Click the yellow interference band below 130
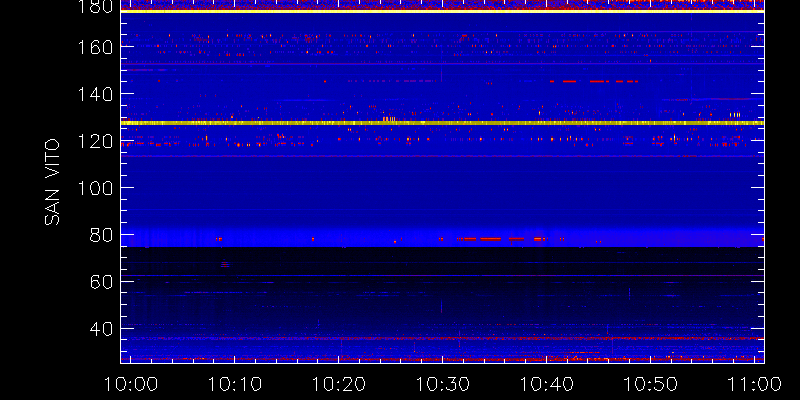This screenshot has width=800, height=400. (442, 123)
